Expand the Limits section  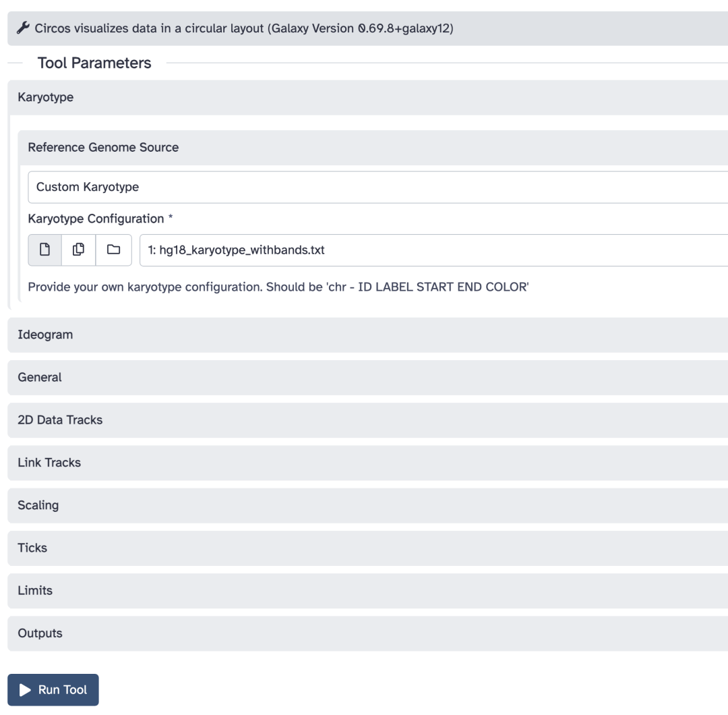coord(368,591)
